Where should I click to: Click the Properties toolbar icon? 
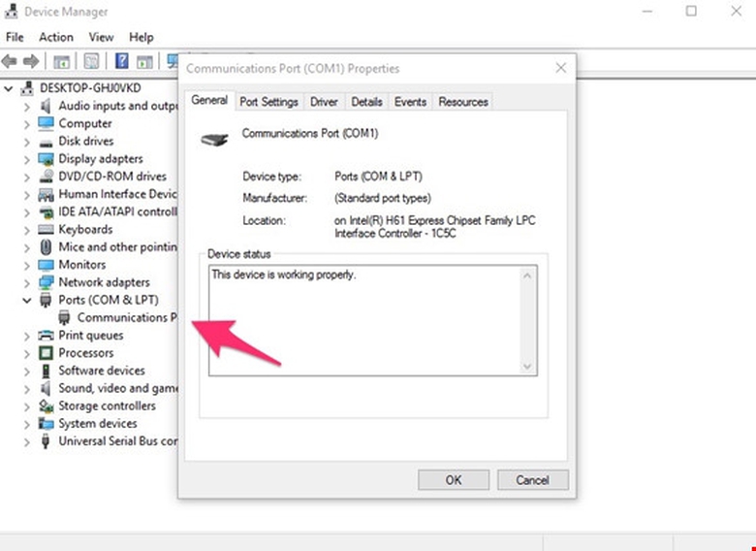90,61
